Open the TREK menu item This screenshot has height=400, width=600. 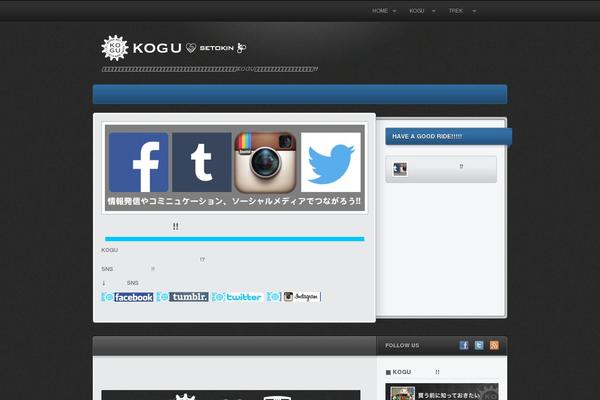[456, 11]
